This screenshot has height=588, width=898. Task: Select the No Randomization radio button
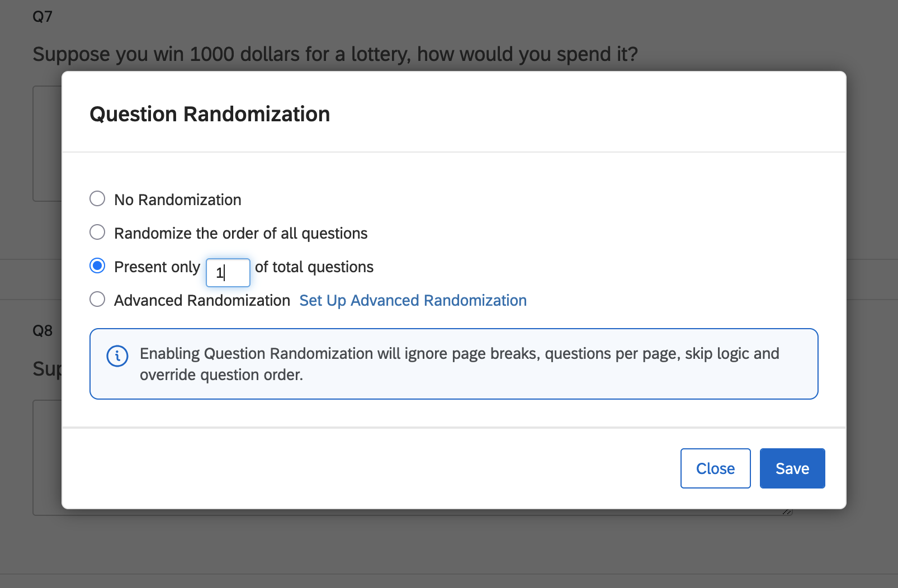tap(97, 199)
